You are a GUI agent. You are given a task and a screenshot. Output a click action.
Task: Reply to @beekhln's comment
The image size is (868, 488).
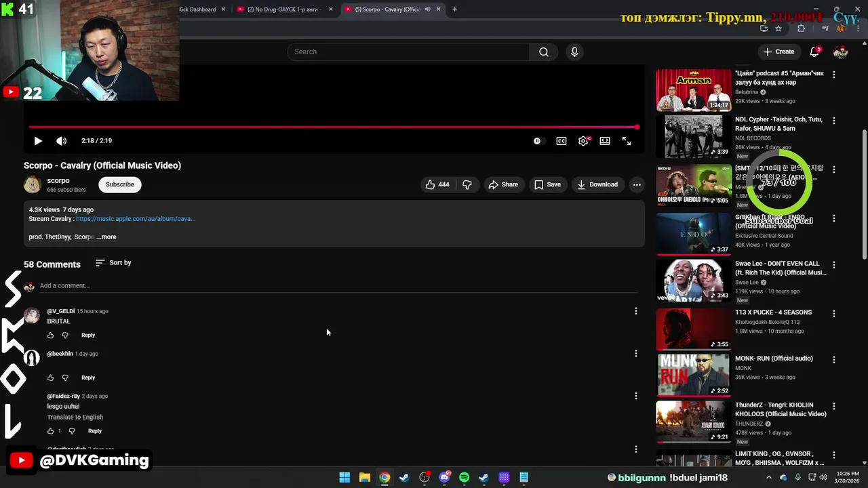tap(88, 378)
